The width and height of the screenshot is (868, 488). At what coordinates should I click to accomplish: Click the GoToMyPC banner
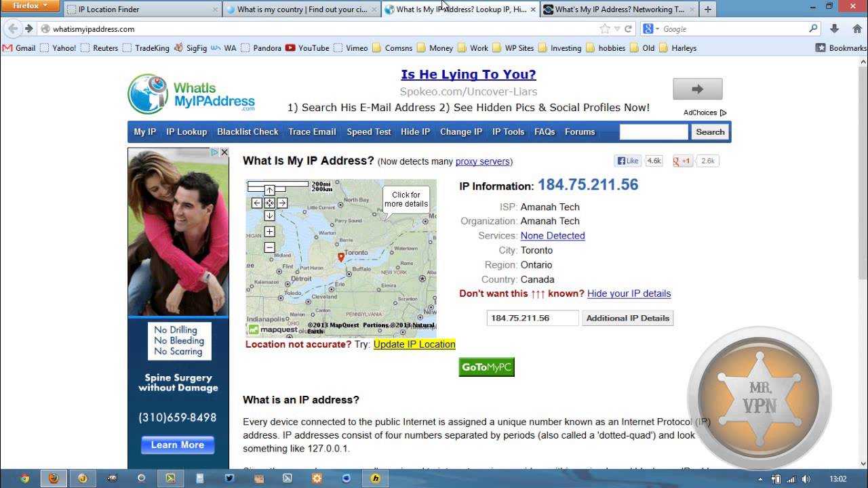coord(486,367)
